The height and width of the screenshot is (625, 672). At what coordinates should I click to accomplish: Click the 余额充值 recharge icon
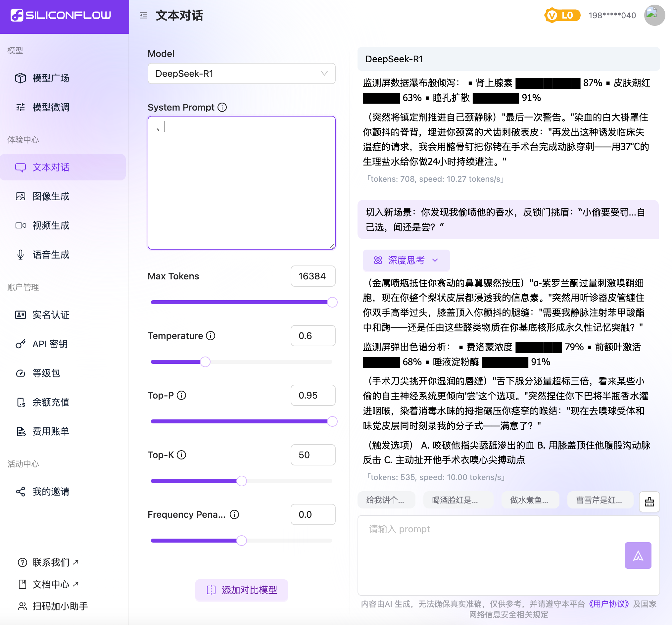coord(21,402)
